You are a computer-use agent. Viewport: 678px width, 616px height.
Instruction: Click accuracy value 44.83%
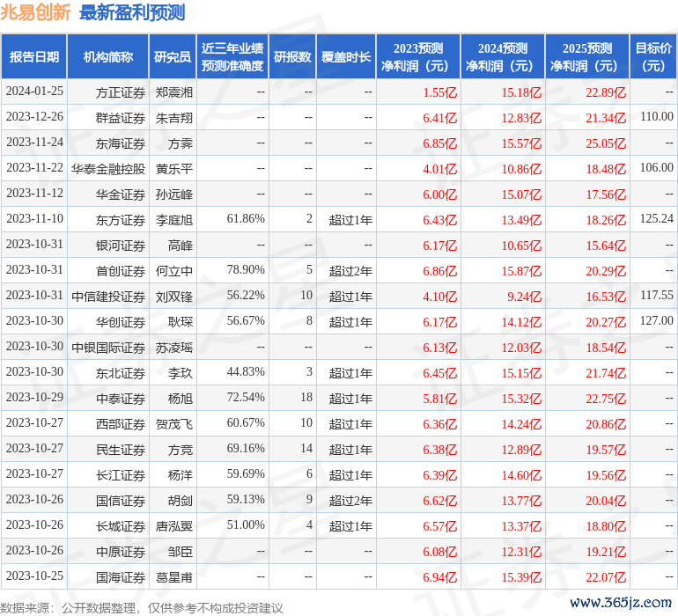(x=246, y=371)
